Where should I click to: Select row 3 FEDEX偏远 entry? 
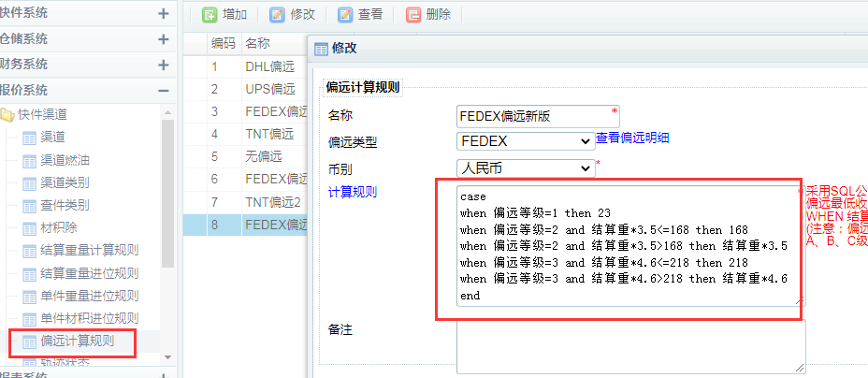coord(246,111)
